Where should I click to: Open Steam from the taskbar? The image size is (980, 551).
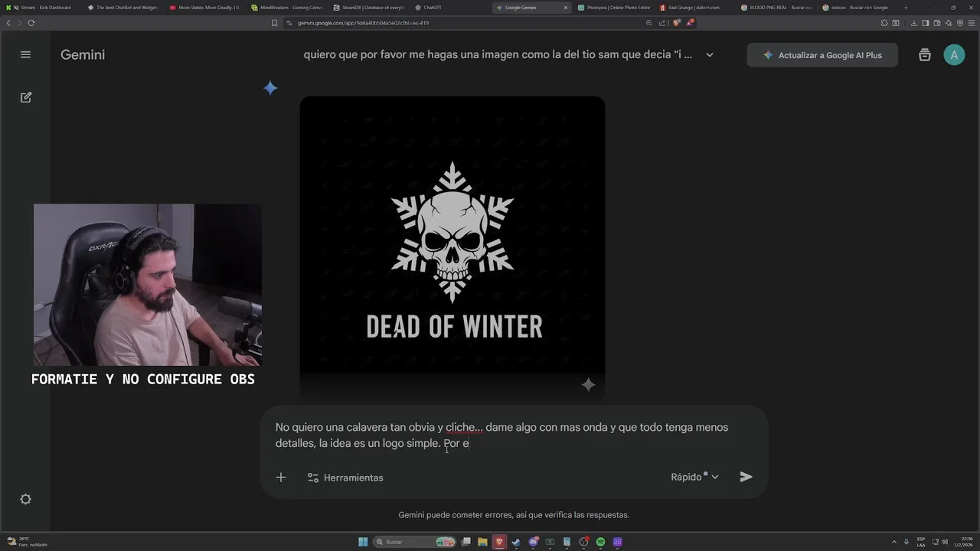[x=516, y=542]
